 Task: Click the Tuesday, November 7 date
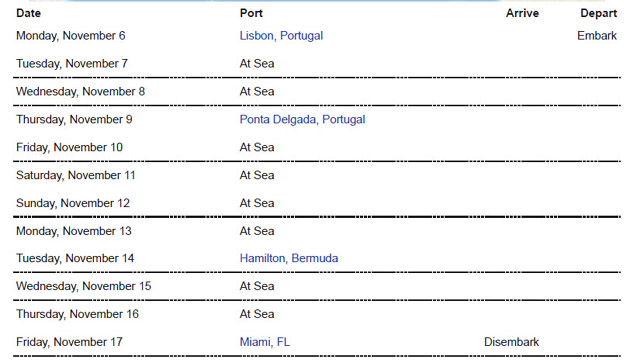(72, 64)
